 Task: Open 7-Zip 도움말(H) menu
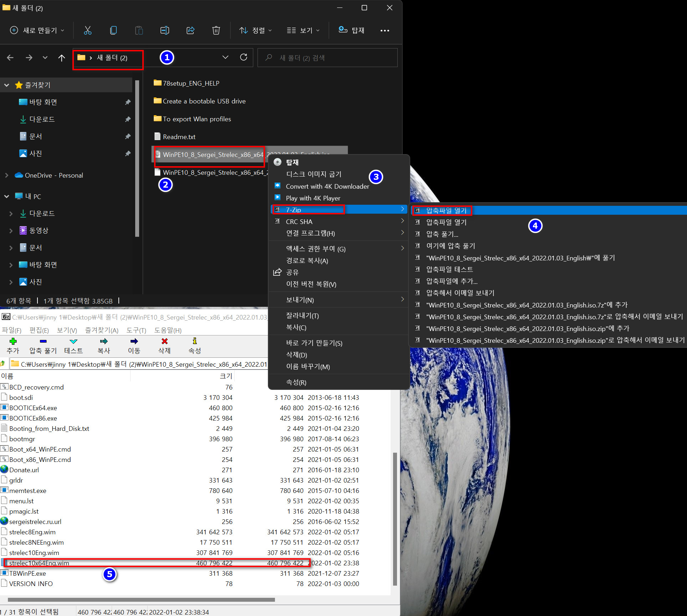click(x=168, y=330)
